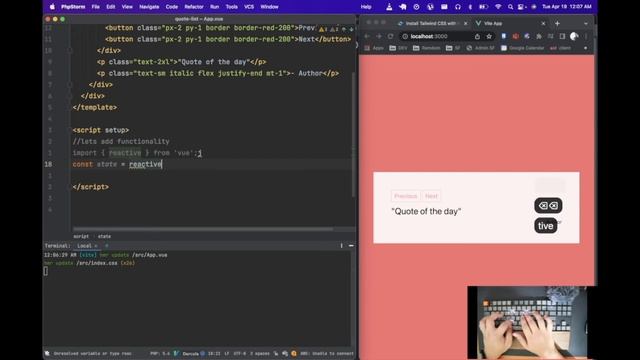Open the Apple menu
640x360 pixels.
pos(52,7)
